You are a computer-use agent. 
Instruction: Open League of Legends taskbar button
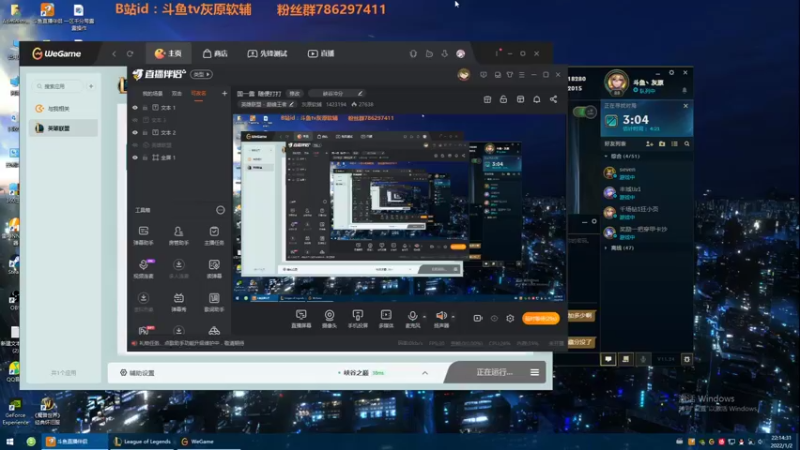pyautogui.click(x=142, y=441)
